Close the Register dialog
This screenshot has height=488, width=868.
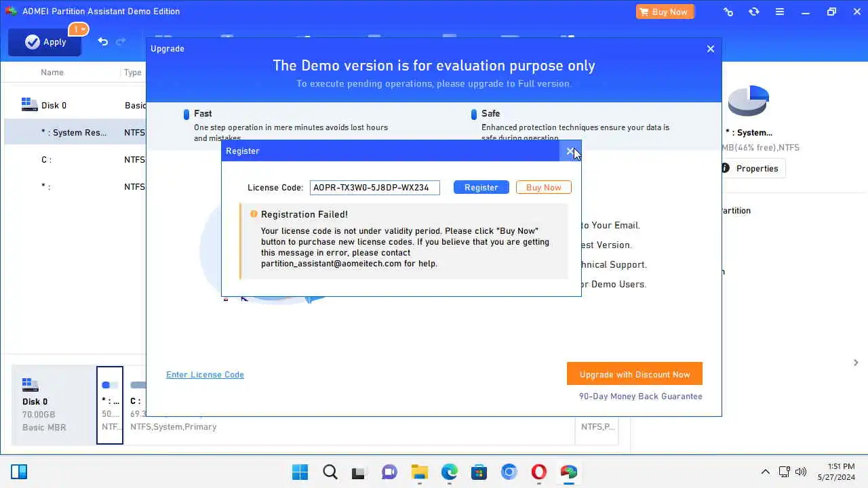570,151
